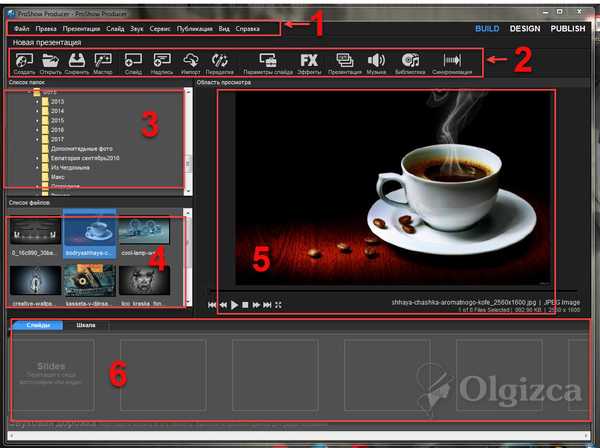The height and width of the screenshot is (448, 600).
Task: Toggle full-screen preview icon
Action: 278,305
